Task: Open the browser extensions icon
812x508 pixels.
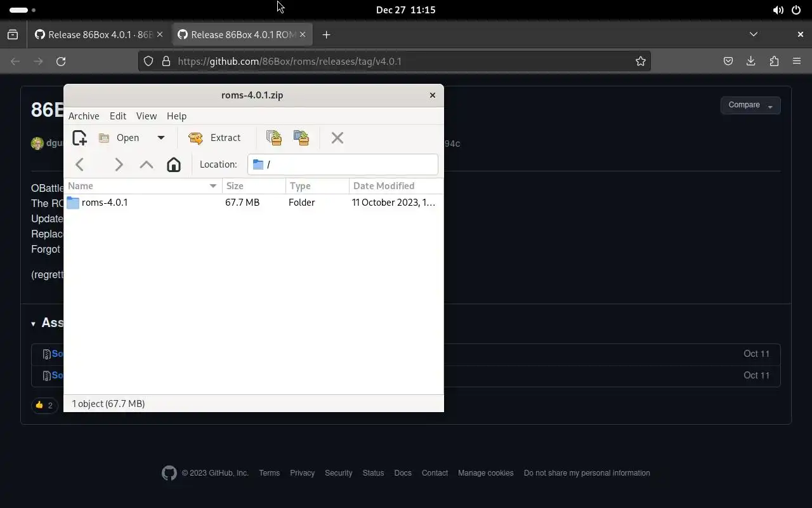Action: point(774,62)
